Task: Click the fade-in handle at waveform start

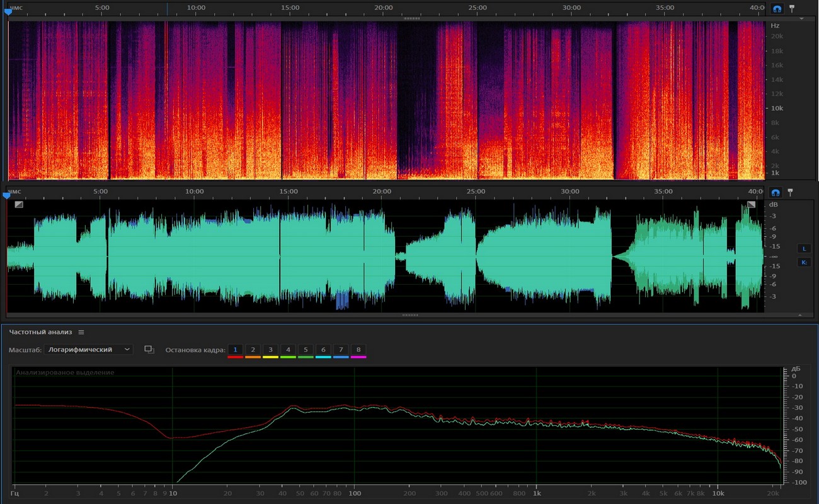Action: [x=19, y=204]
